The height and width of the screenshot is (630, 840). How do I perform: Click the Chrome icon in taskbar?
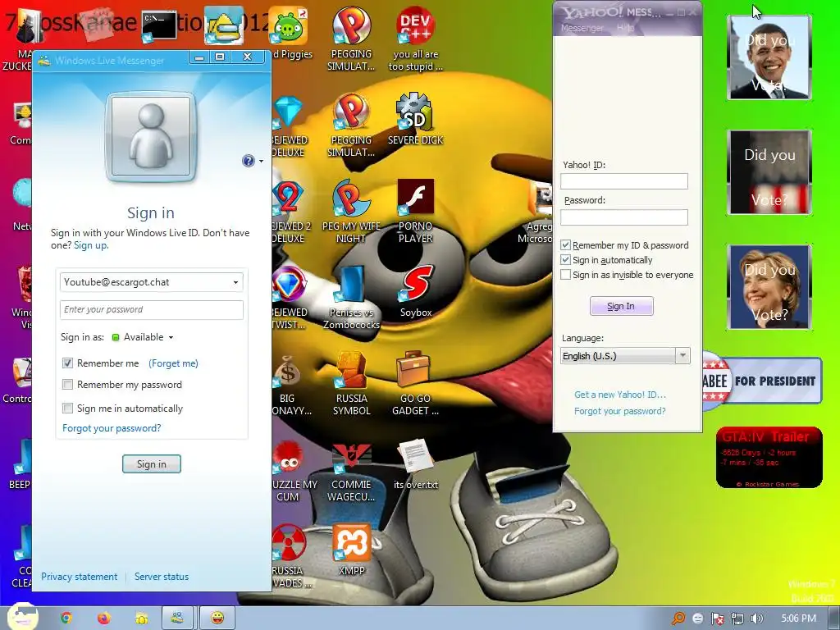coord(66,618)
